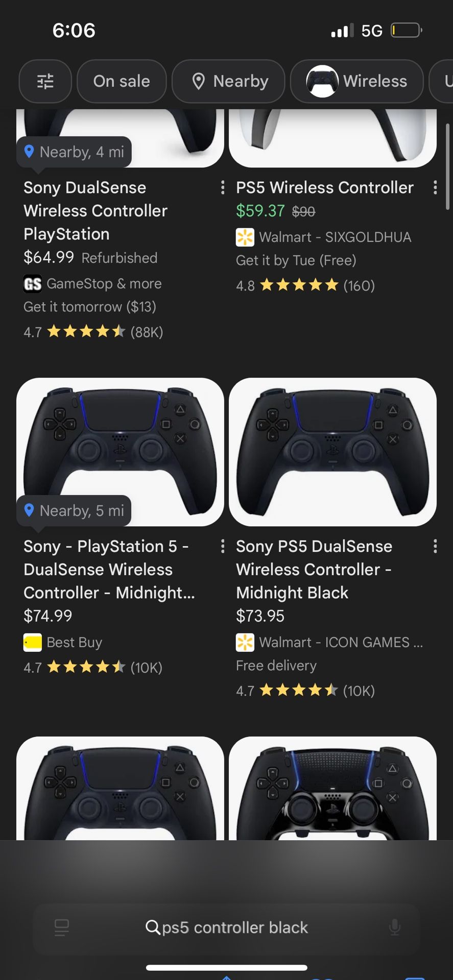The width and height of the screenshot is (453, 980).
Task: Open options menu for PS5 Wireless Controller listing
Action: pyautogui.click(x=435, y=188)
